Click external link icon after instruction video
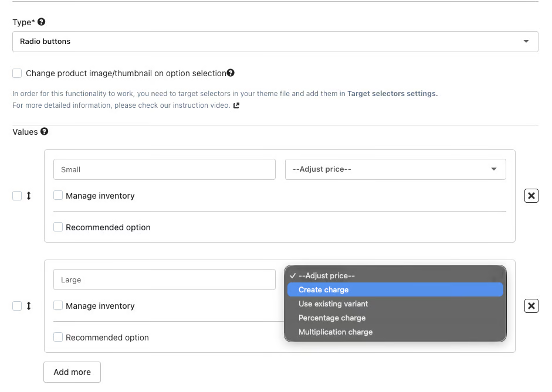This screenshot has height=392, width=552. (x=236, y=105)
